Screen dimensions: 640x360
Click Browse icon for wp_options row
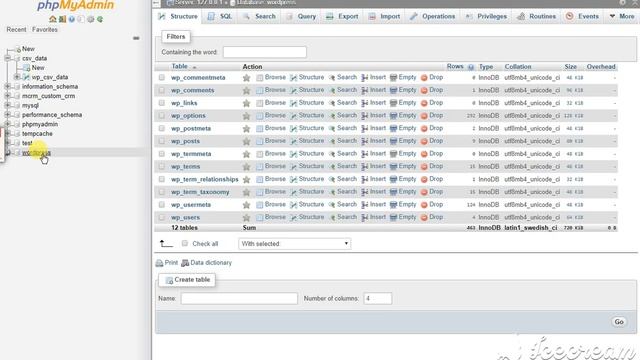[x=260, y=116]
